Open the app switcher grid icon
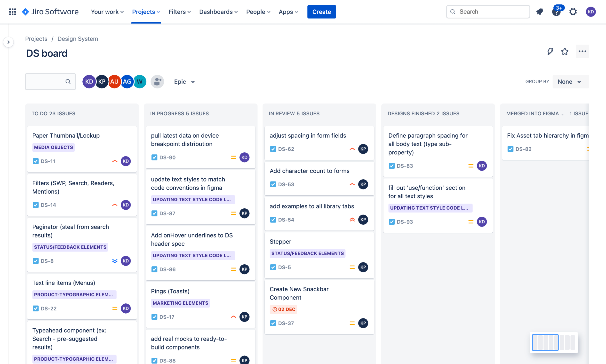This screenshot has height=364, width=606. (13, 12)
